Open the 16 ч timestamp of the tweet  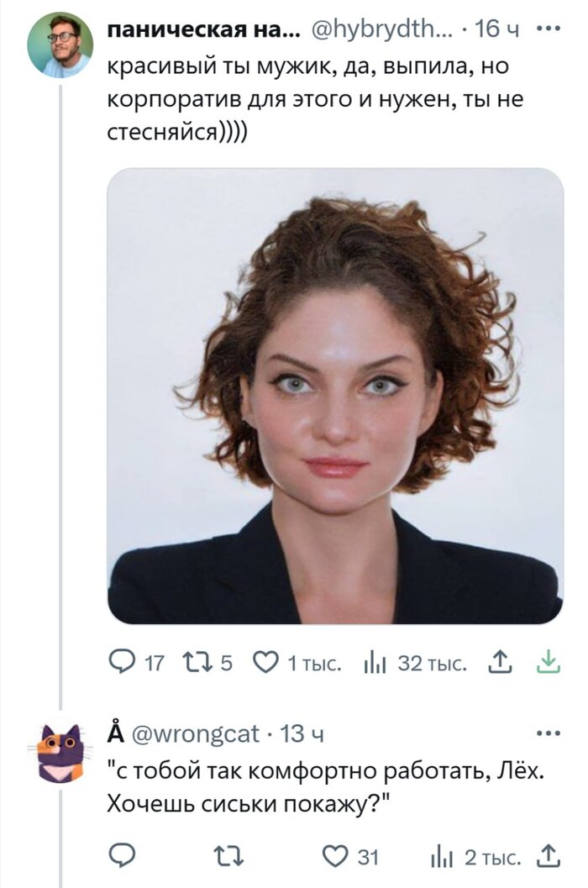pyautogui.click(x=498, y=30)
